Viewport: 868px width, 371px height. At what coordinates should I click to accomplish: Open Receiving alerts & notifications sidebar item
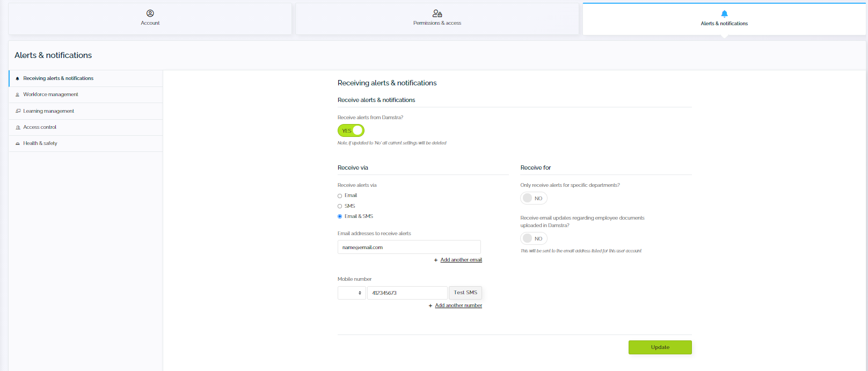click(86, 78)
